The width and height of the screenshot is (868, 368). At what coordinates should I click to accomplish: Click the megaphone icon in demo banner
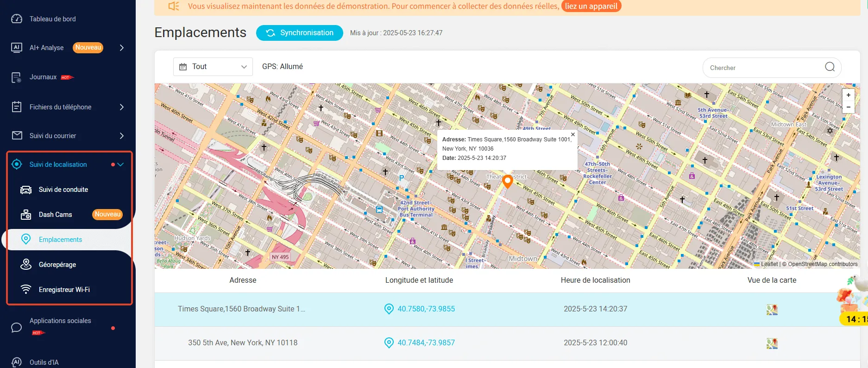174,6
